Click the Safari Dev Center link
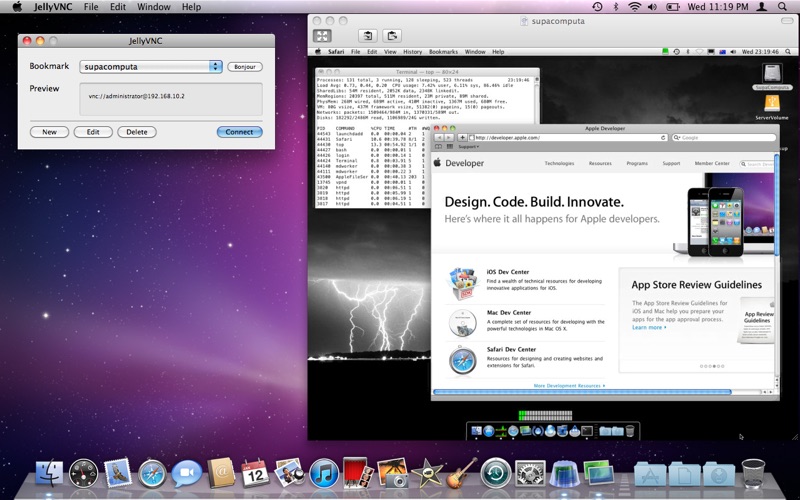The image size is (800, 500). [511, 349]
